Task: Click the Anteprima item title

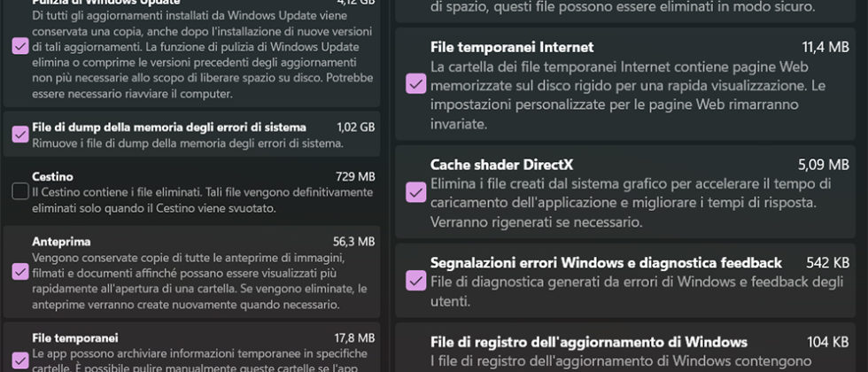Action: tap(61, 241)
